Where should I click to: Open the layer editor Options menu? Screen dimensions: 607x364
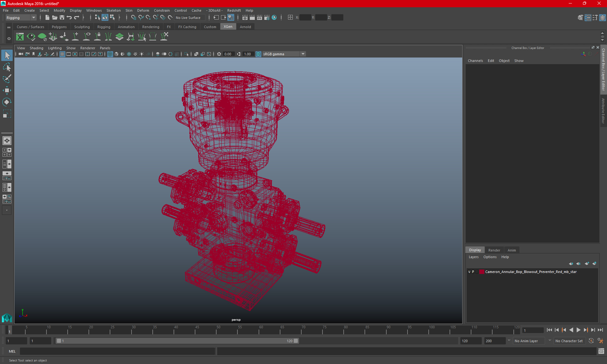click(490, 257)
